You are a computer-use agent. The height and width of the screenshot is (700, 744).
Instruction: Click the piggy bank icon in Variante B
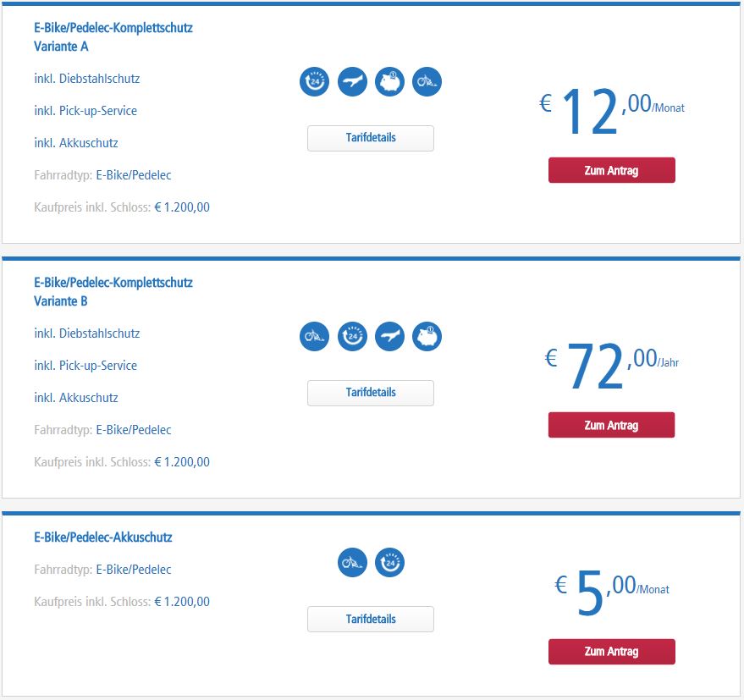427,337
